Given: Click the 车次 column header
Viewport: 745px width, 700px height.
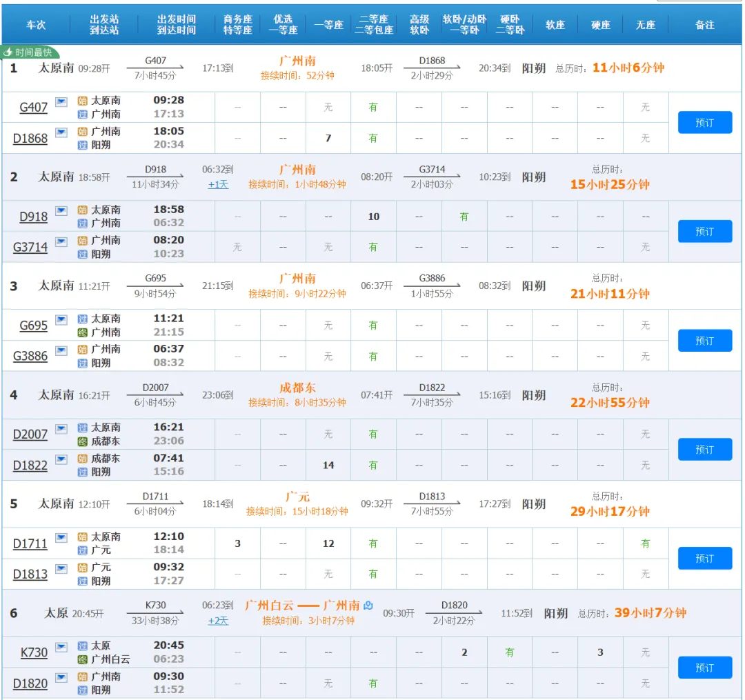Looking at the screenshot, I should click(36, 25).
